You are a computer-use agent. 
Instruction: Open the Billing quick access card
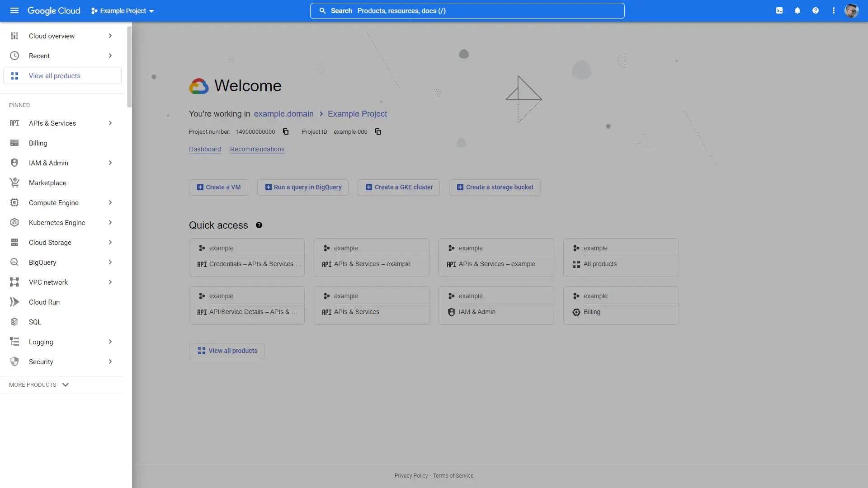621,305
